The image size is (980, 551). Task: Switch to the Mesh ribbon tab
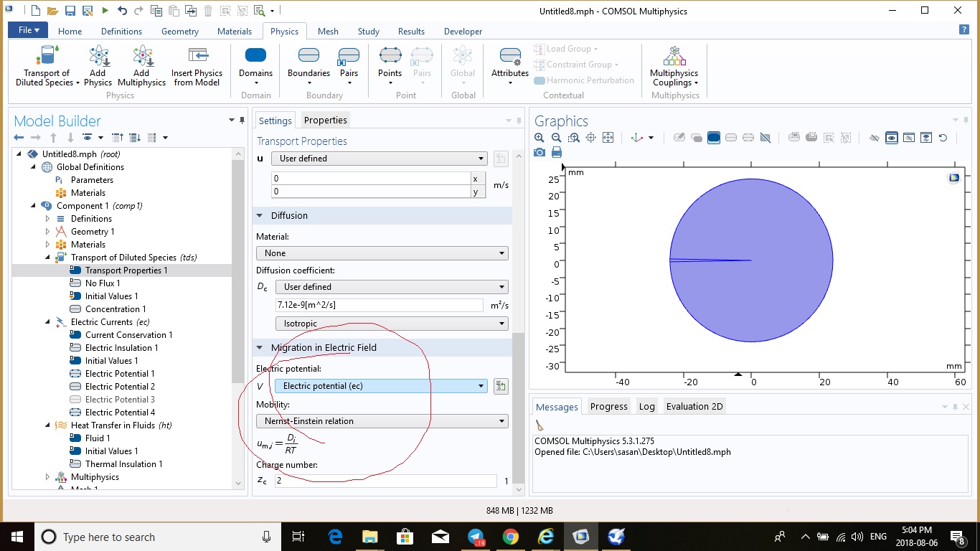click(x=328, y=32)
